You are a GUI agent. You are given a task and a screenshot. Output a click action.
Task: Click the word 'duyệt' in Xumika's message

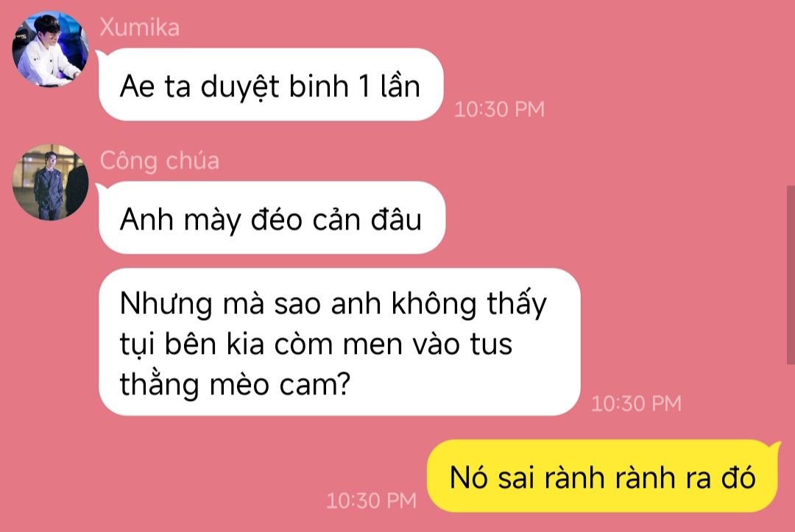240,87
